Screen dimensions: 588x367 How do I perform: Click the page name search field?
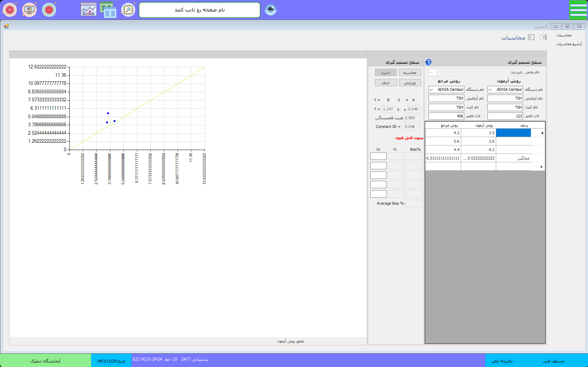[x=199, y=10]
